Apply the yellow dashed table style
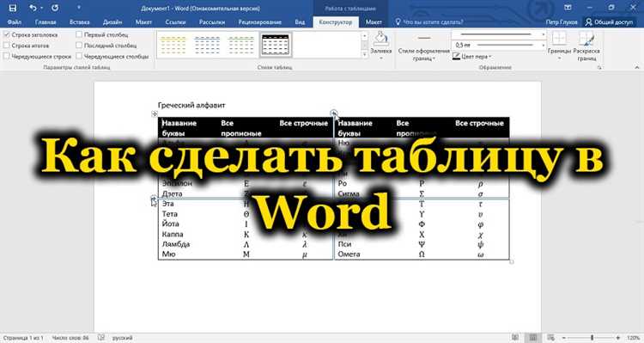Image resolution: width=644 pixels, height=343 pixels. (173, 46)
